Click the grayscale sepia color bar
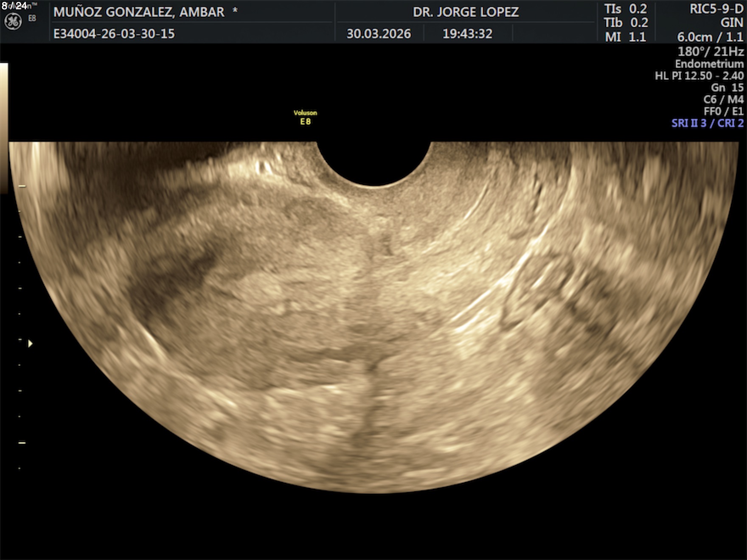This screenshot has width=747, height=560. pos(4,127)
